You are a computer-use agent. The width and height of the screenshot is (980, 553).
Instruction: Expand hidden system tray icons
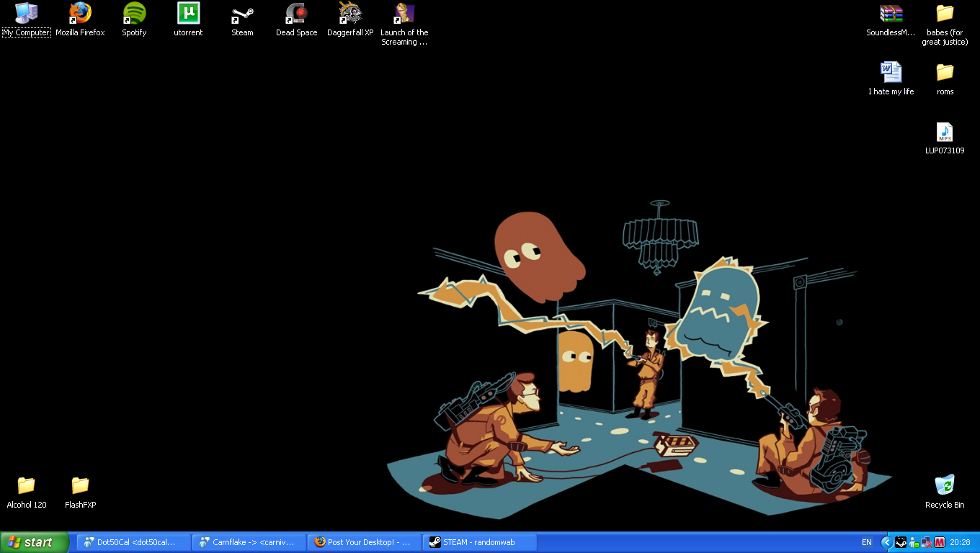tap(886, 542)
